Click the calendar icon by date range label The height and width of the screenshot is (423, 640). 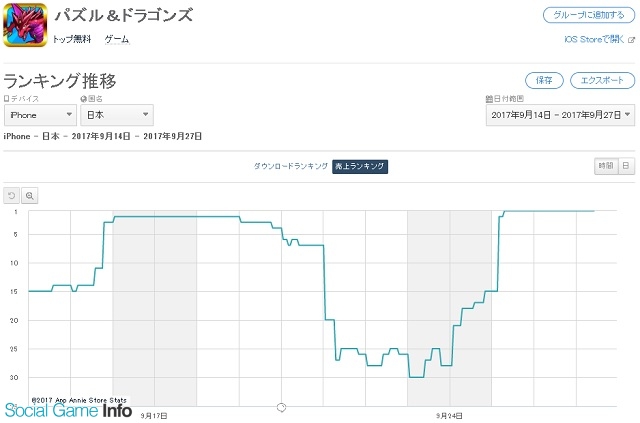click(488, 99)
